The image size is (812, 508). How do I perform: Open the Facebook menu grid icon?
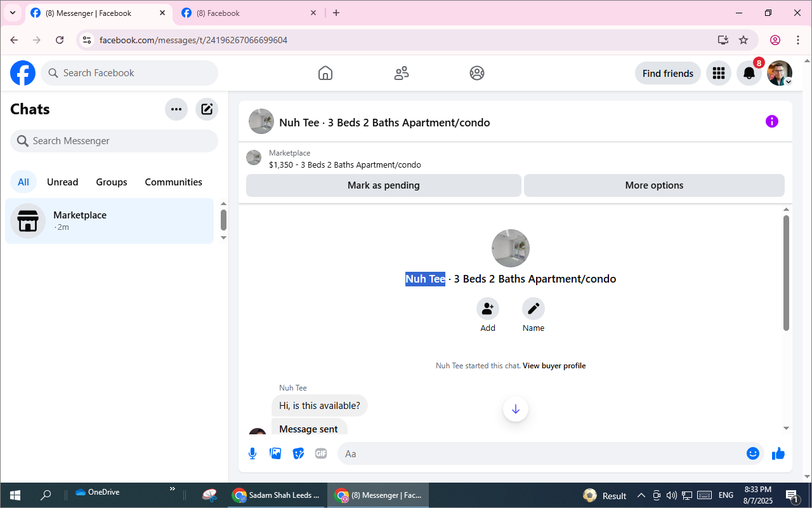tap(719, 73)
